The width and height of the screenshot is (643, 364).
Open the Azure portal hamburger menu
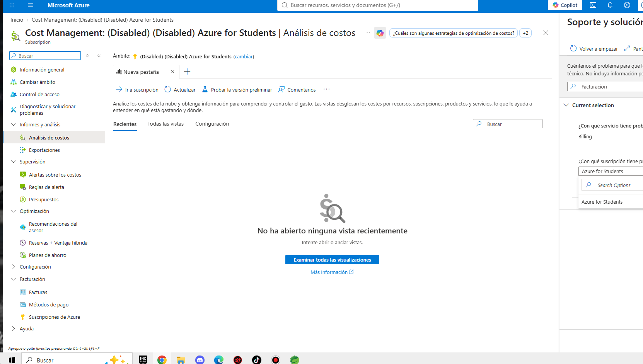click(31, 5)
